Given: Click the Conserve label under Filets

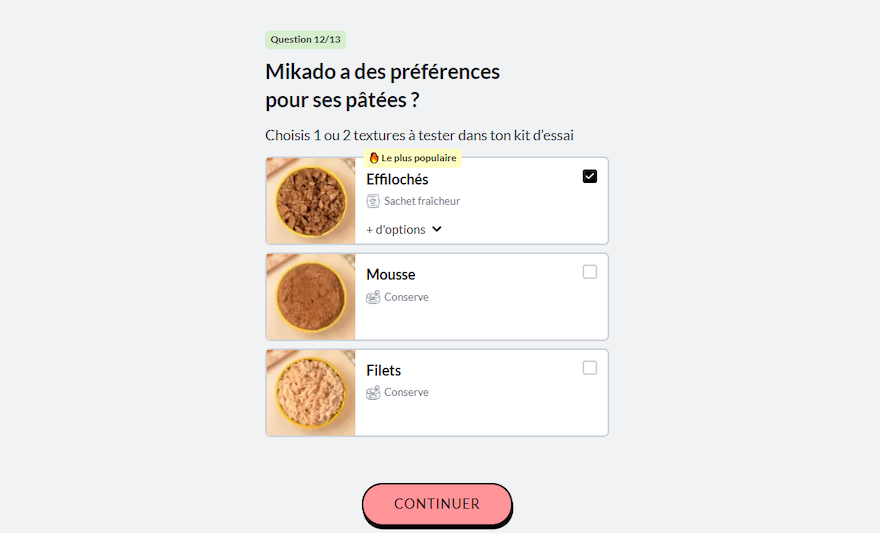Looking at the screenshot, I should (x=406, y=393).
